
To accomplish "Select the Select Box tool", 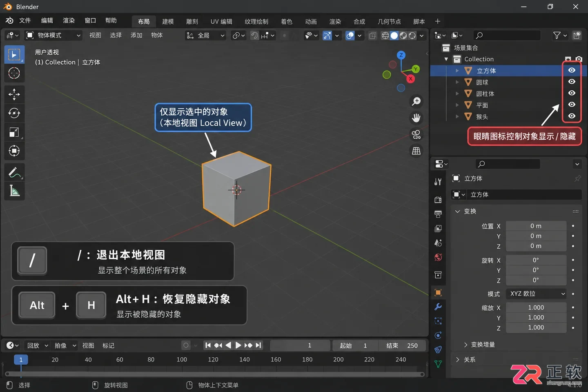I will [14, 55].
